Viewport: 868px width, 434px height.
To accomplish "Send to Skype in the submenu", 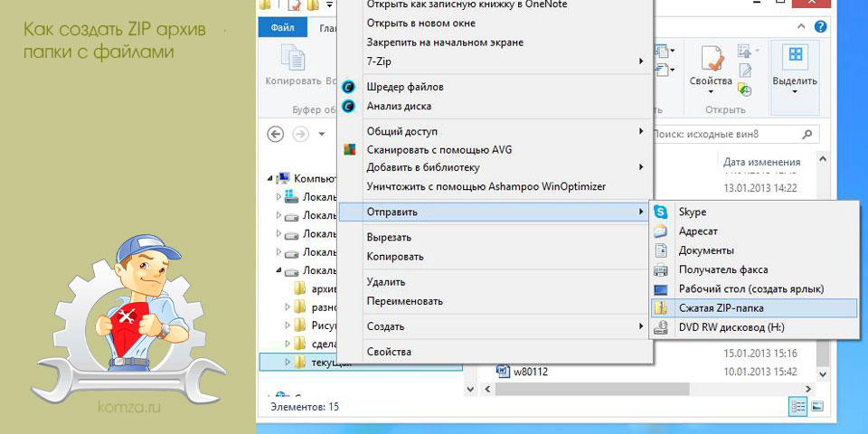I will pos(754,212).
